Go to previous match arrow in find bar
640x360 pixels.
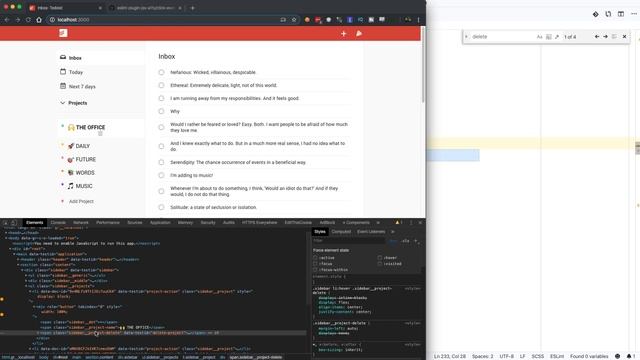(x=597, y=37)
